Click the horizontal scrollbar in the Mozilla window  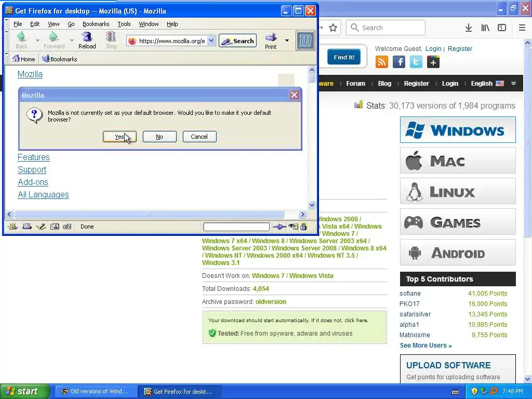(x=149, y=214)
